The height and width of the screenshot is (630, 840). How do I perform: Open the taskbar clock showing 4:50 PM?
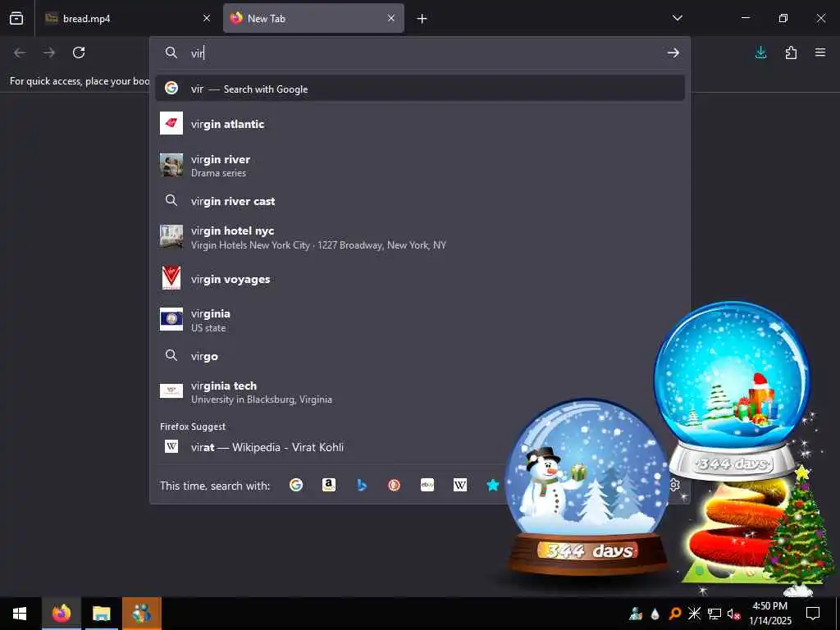point(769,614)
